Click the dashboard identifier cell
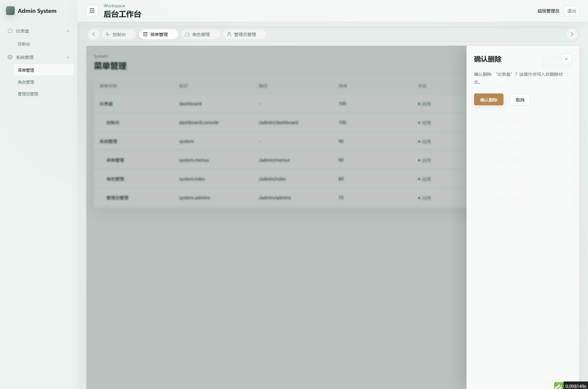Viewport: 588px width, 389px height. (x=190, y=103)
